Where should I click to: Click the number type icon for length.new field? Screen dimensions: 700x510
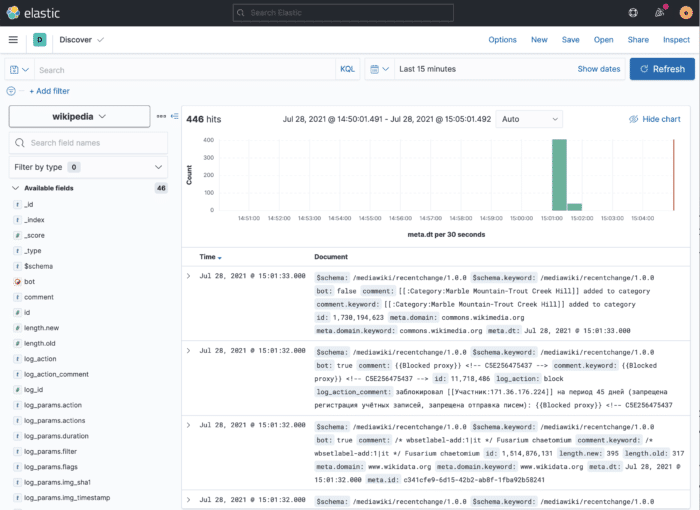point(17,328)
